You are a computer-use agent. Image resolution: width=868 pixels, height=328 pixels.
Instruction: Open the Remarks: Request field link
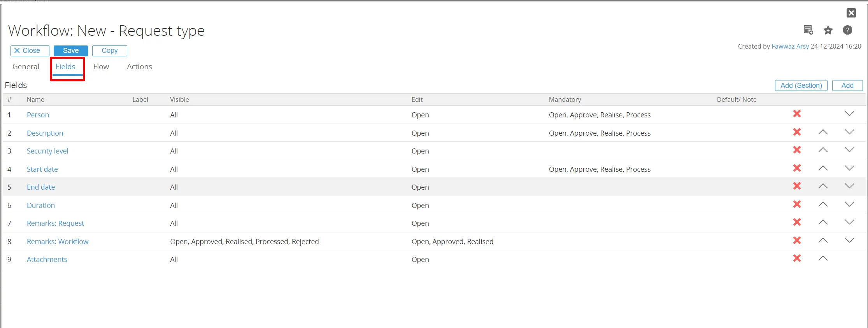55,223
